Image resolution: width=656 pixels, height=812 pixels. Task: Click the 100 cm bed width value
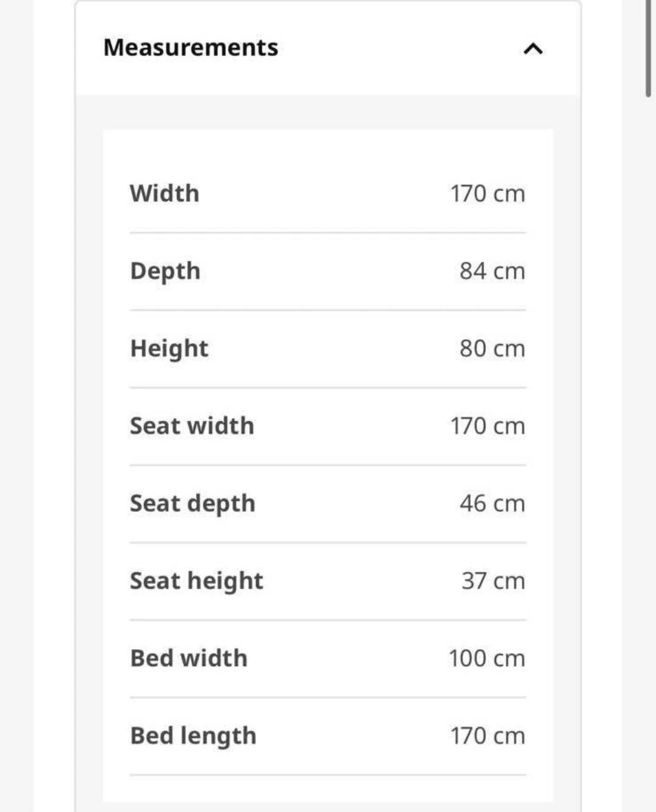click(487, 658)
